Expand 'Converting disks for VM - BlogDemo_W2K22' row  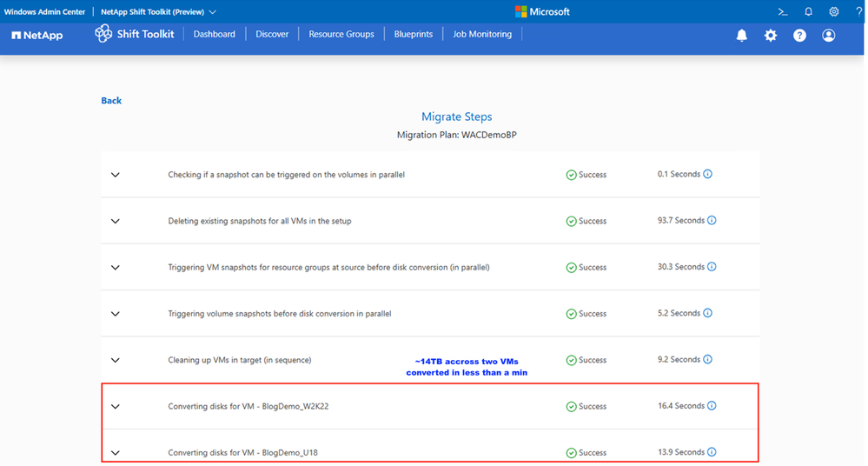click(x=116, y=406)
